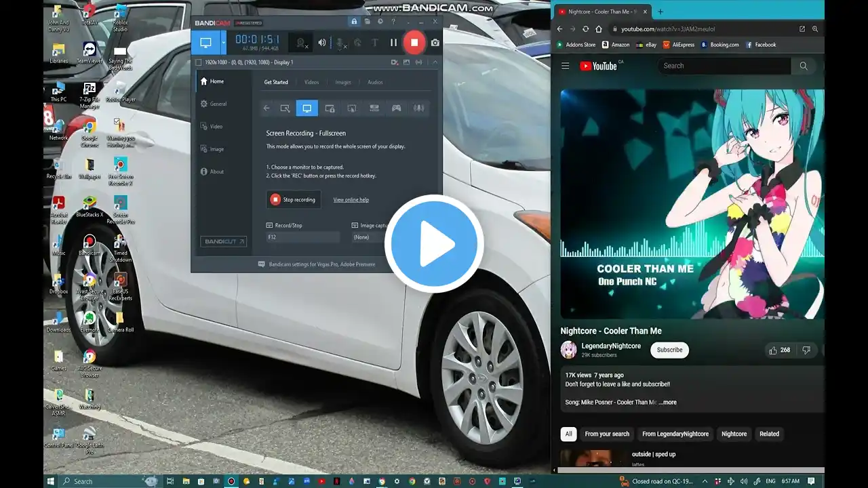The image size is (868, 488).
Task: Choose game recording mode gamepad icon
Action: pos(397,108)
